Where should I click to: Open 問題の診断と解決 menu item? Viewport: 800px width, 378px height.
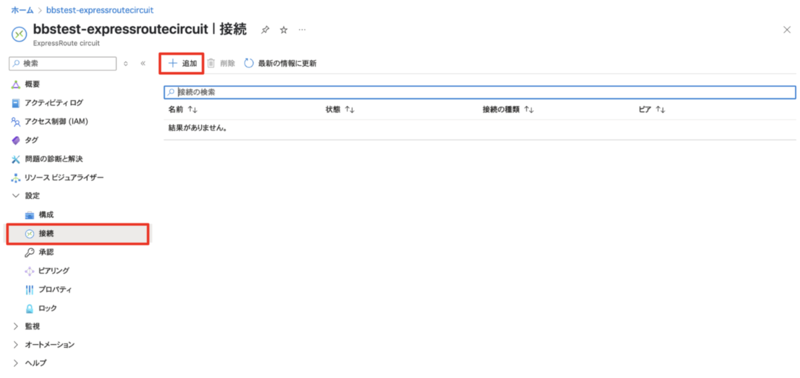pyautogui.click(x=54, y=159)
